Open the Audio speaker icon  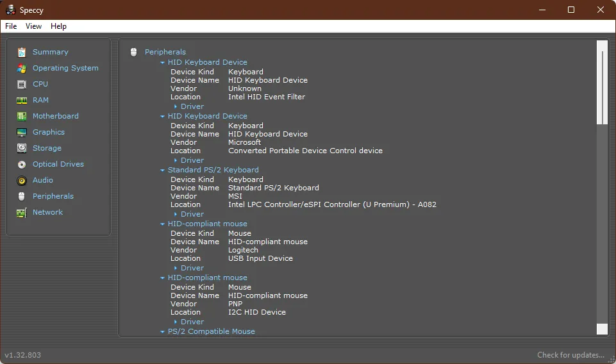[x=22, y=180]
